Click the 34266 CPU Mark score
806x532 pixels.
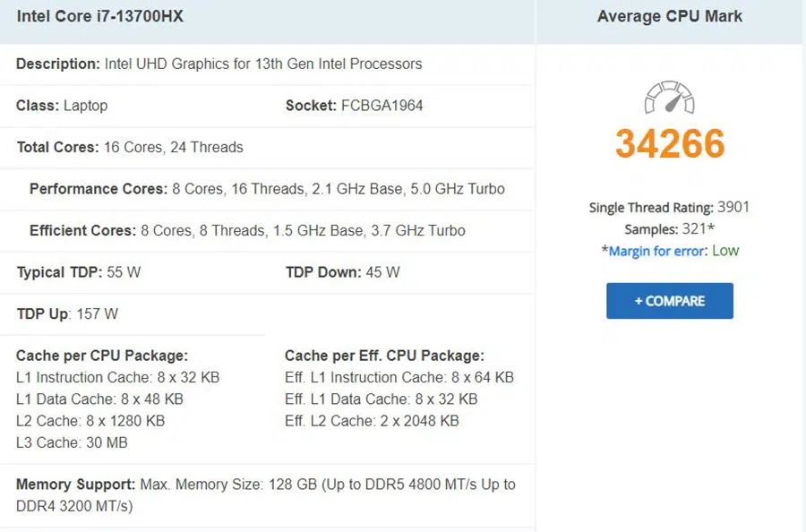[670, 144]
